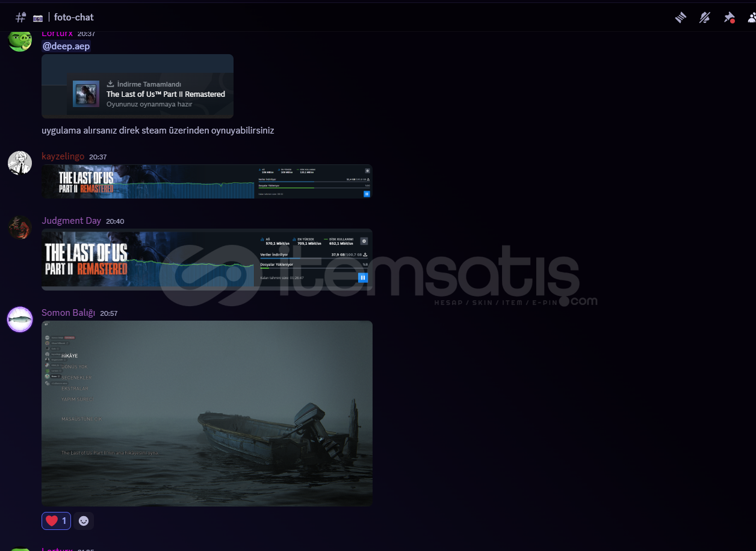Open the İndirme Tamamlandı image attachment
This screenshot has width=756, height=551.
pyautogui.click(x=137, y=86)
